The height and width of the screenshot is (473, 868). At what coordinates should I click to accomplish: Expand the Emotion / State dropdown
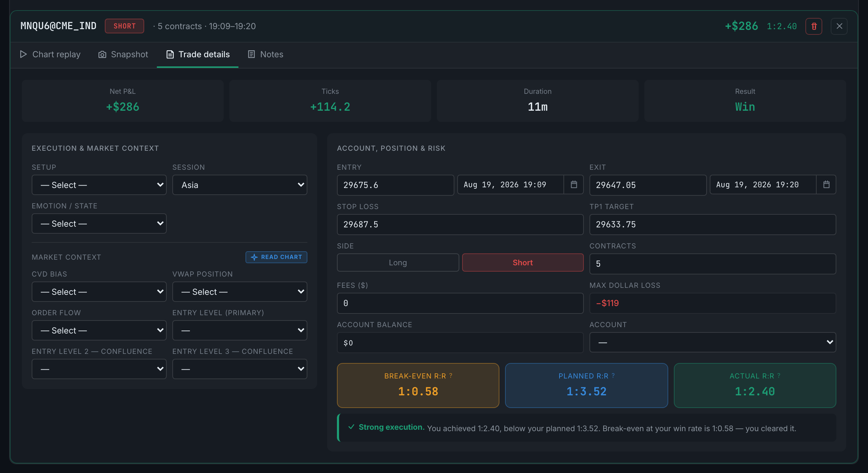point(99,223)
